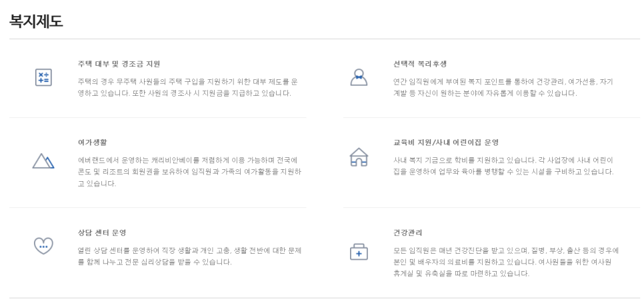The image size is (644, 305).
Task: Click the mountain icon for leisure life
Action: 43,161
